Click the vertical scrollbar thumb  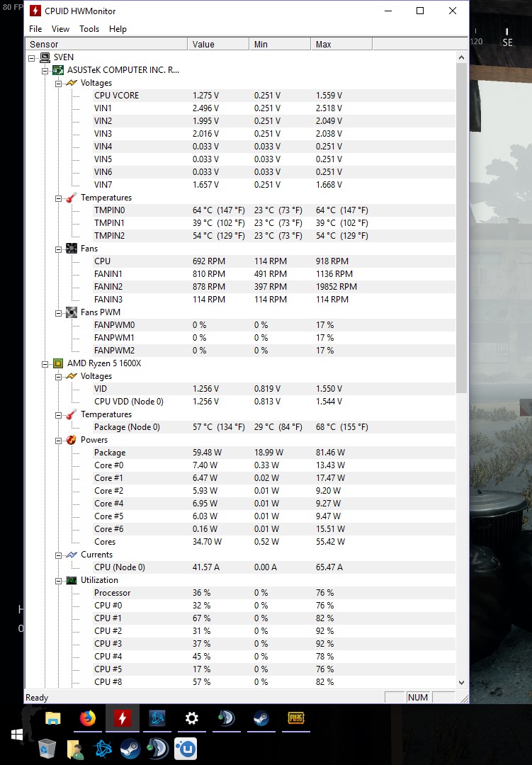(461, 228)
